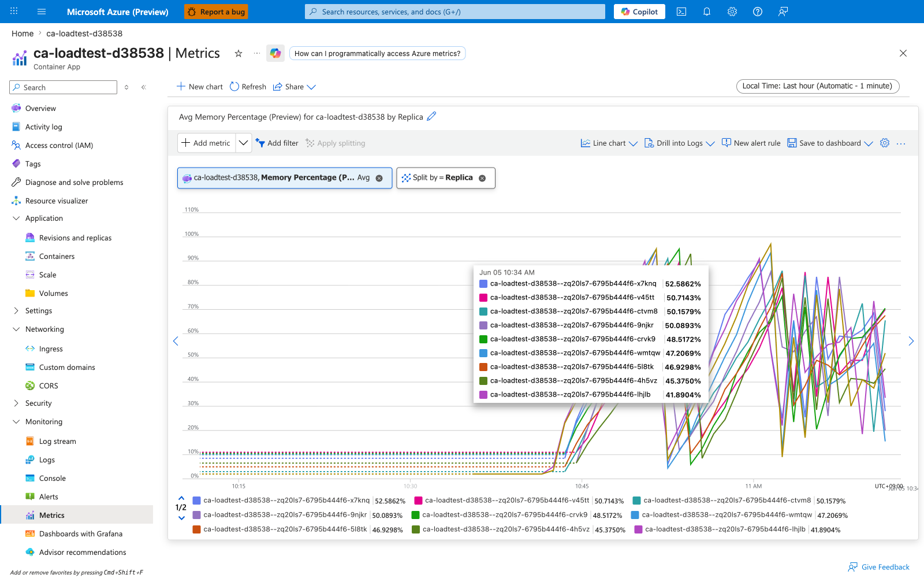Focus the left menu Search field
Viewport: 924px width, 578px height.
[x=64, y=87]
